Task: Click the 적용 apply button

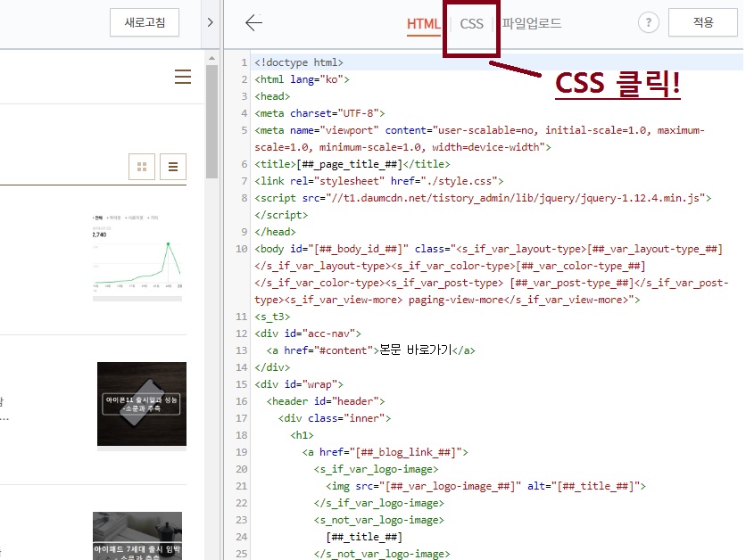Action: click(x=702, y=22)
